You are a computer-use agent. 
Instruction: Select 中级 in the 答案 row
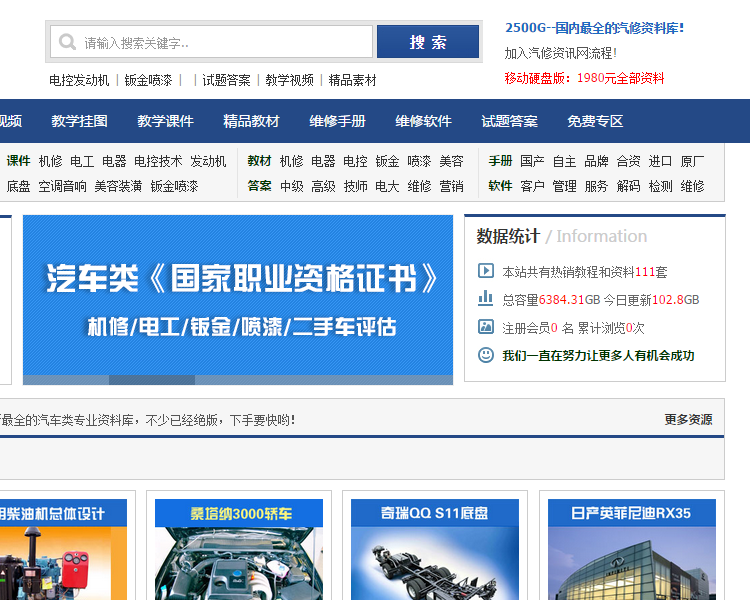coord(292,186)
